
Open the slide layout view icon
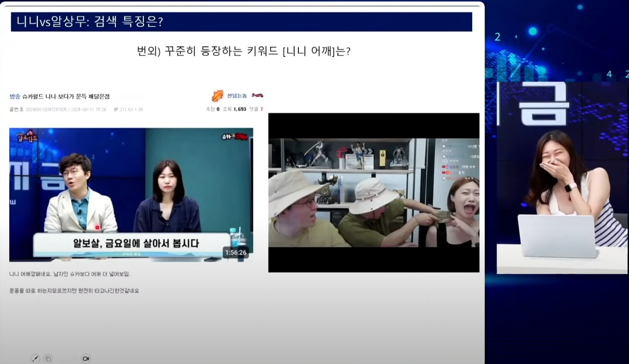(48, 359)
